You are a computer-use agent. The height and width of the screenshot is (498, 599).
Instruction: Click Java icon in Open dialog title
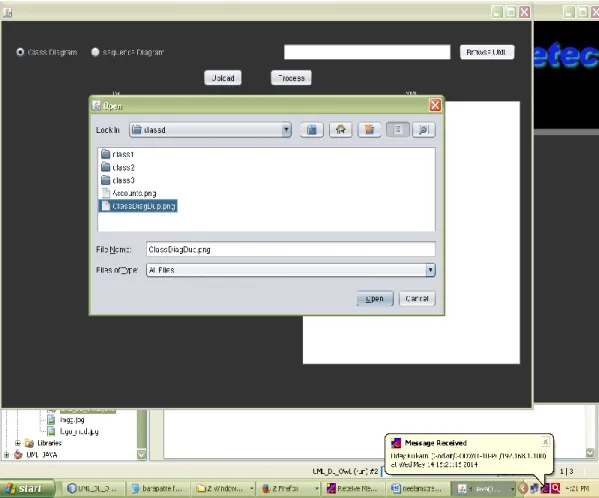(97, 105)
